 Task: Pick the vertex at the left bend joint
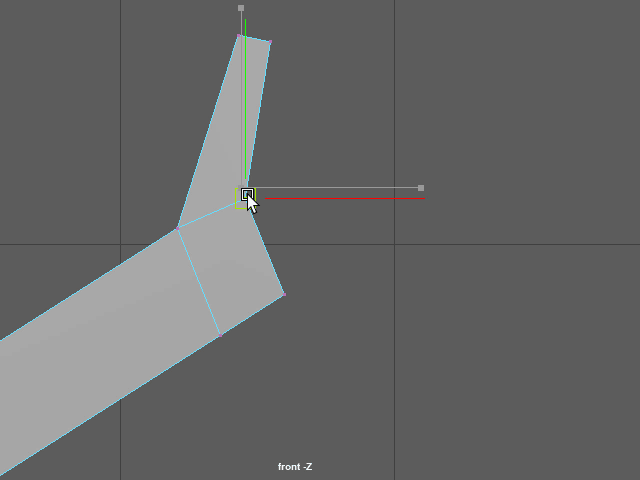178,229
